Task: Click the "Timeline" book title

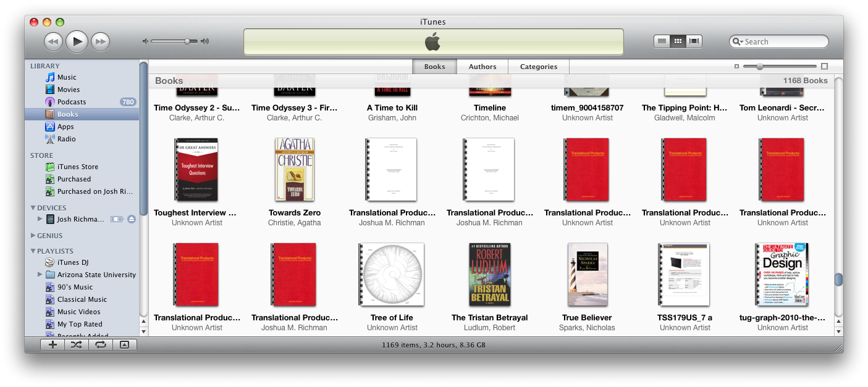Action: 490,108
